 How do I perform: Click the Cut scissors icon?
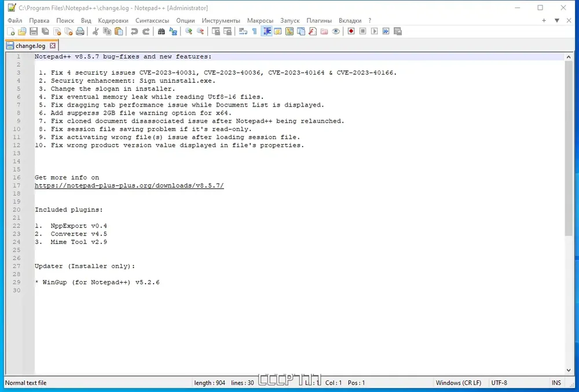tap(96, 31)
